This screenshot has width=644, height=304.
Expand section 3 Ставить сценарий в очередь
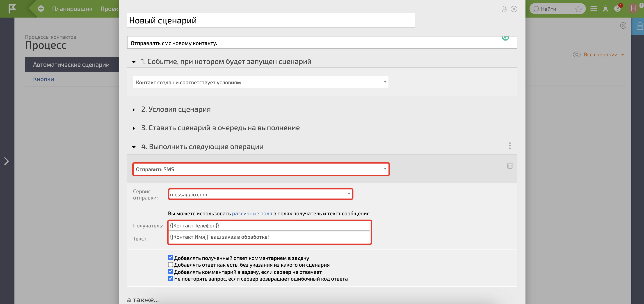(134, 128)
